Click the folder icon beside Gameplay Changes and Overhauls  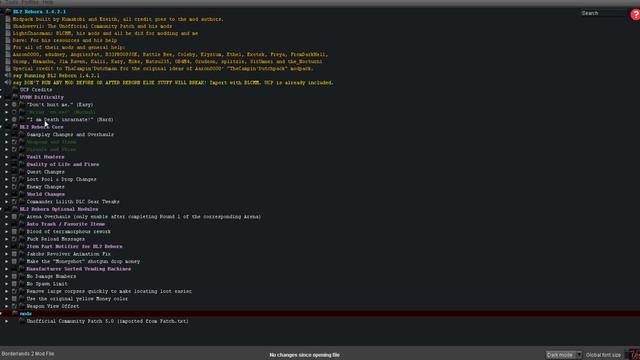point(22,134)
